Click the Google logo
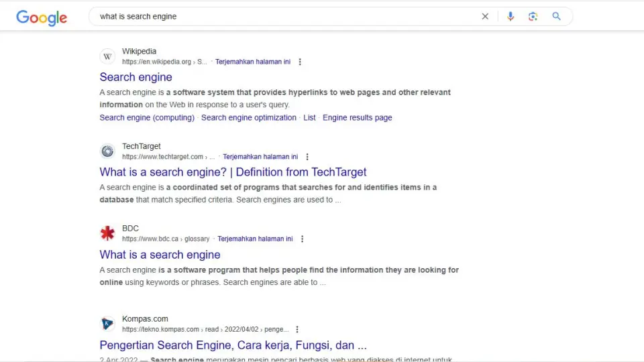Screen dimensions: 644x362 click(x=42, y=17)
